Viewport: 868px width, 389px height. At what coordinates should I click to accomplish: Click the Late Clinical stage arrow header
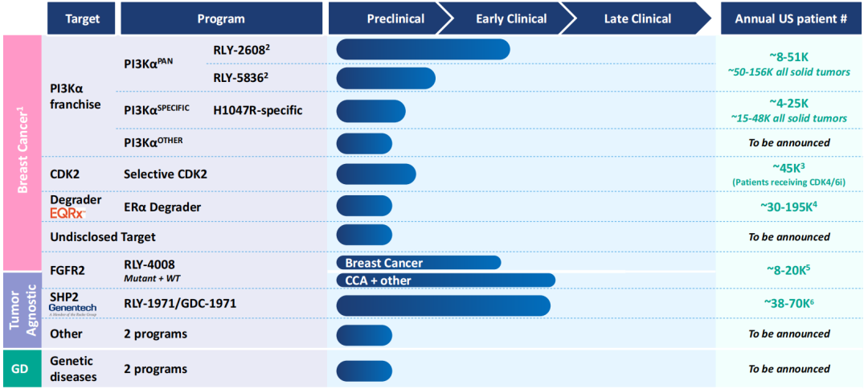[x=639, y=18]
